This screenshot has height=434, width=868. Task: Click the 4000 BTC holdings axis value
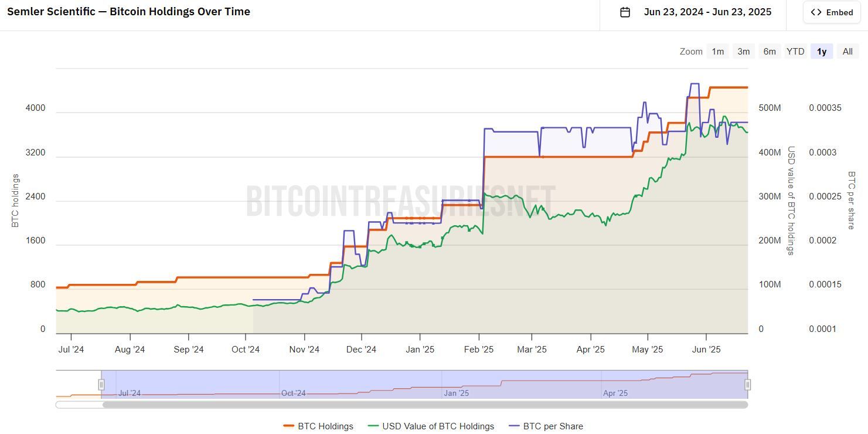35,108
